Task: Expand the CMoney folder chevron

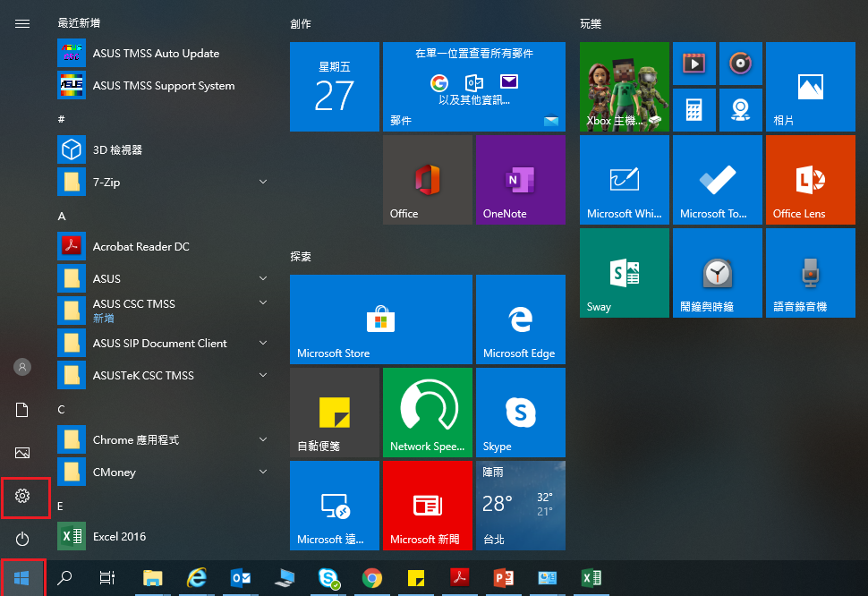Action: click(263, 472)
